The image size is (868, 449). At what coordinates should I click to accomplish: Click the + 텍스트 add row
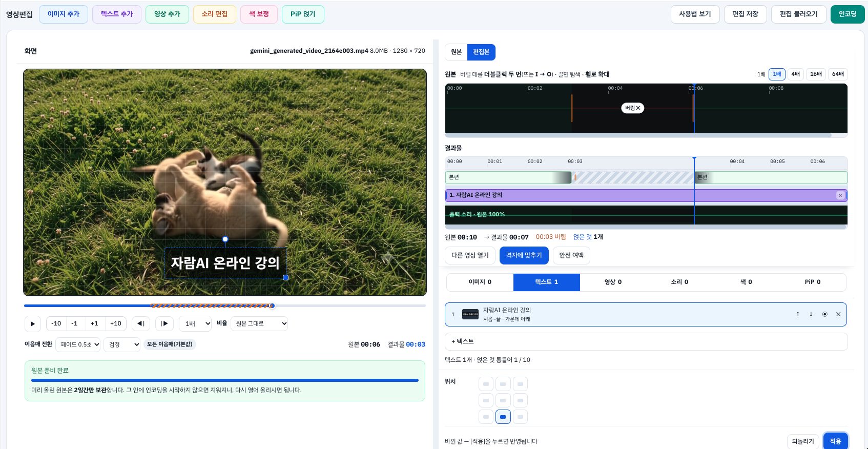[x=646, y=341]
